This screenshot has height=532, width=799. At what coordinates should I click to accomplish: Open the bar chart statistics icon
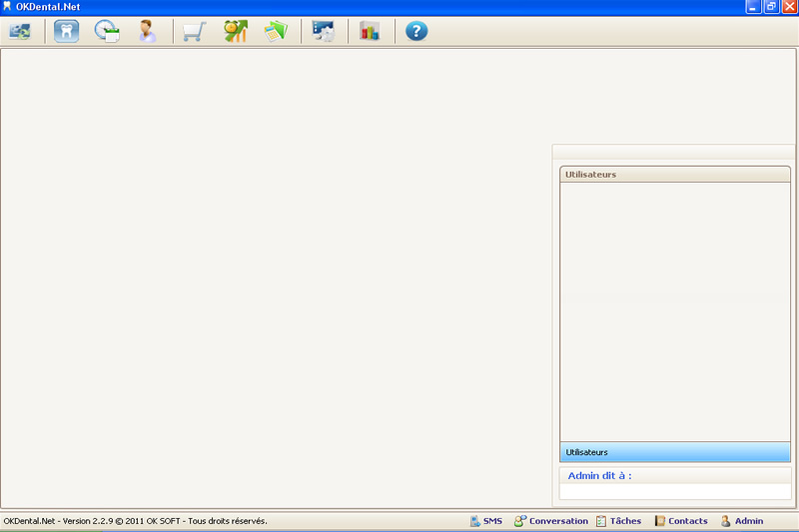[x=370, y=32]
